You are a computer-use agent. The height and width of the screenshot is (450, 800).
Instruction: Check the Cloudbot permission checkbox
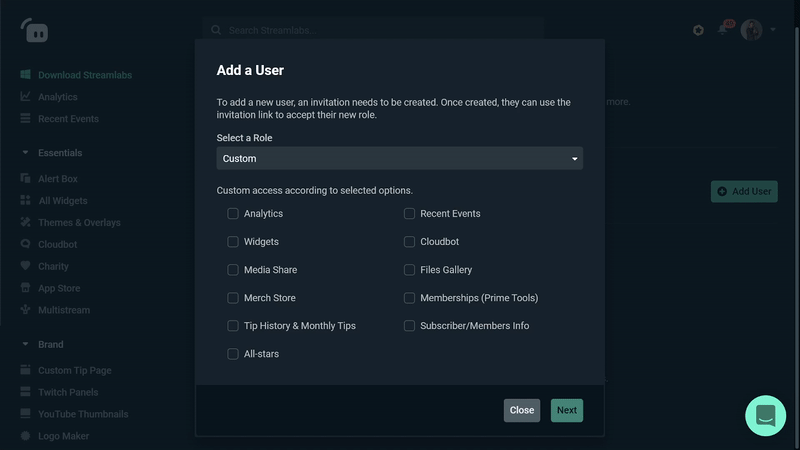(x=410, y=242)
